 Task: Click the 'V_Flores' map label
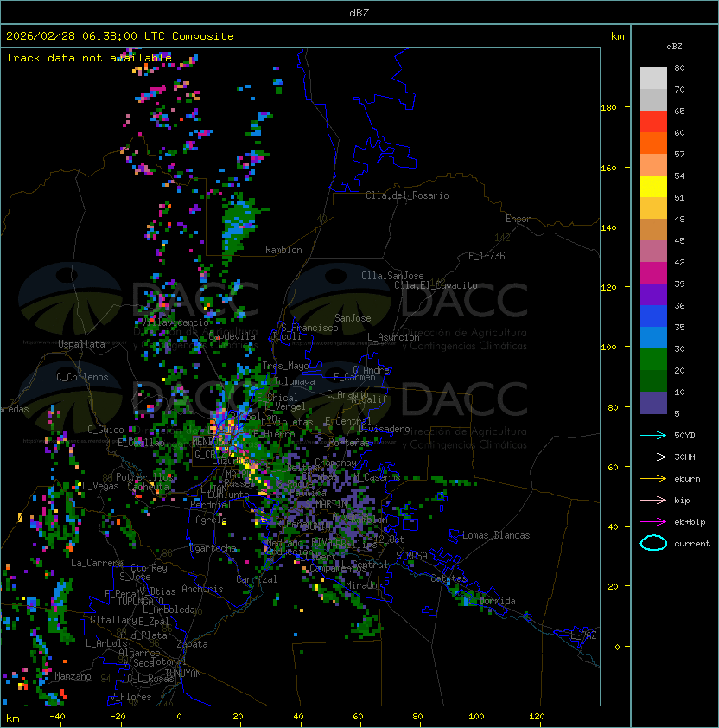point(130,697)
